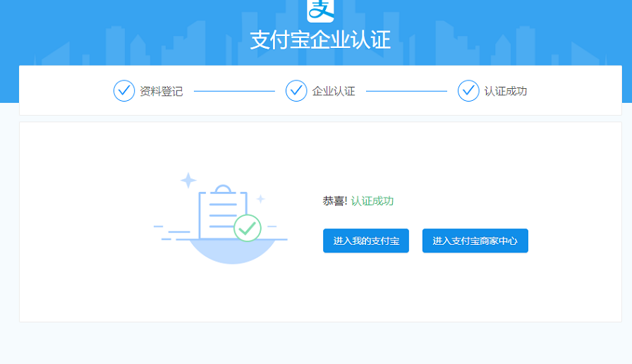Select the 企业认证 step label
632x364 pixels.
click(x=334, y=91)
